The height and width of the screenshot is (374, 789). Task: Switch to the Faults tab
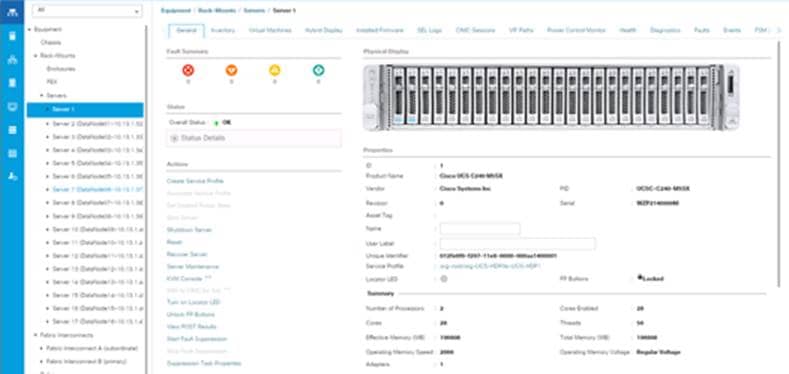(701, 31)
